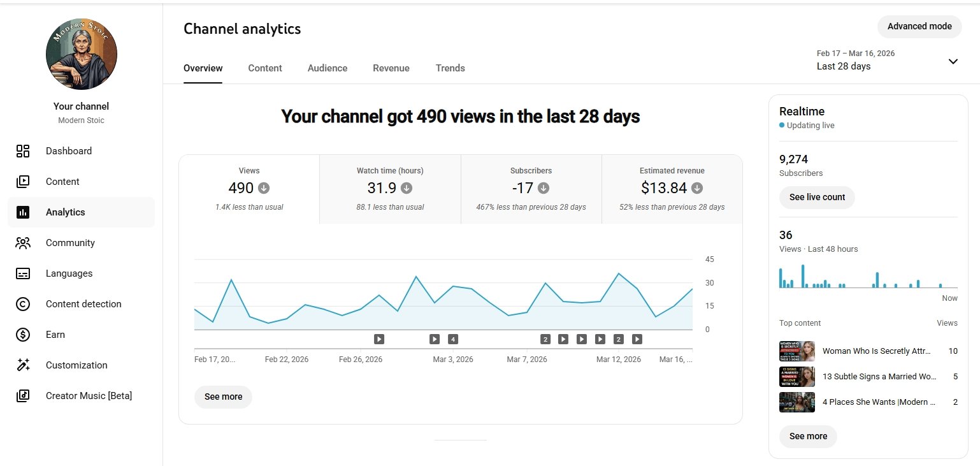Click the Analytics bar chart icon
The image size is (980, 466).
[x=23, y=212]
